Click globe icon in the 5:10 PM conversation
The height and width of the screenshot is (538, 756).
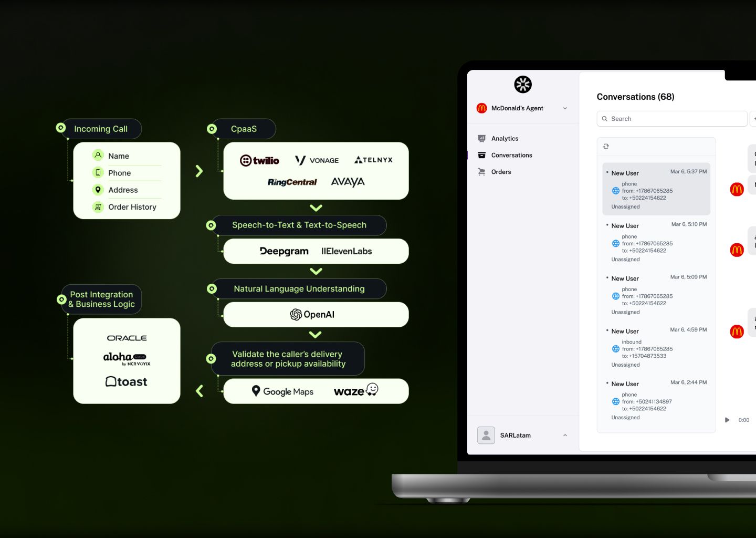[615, 243]
